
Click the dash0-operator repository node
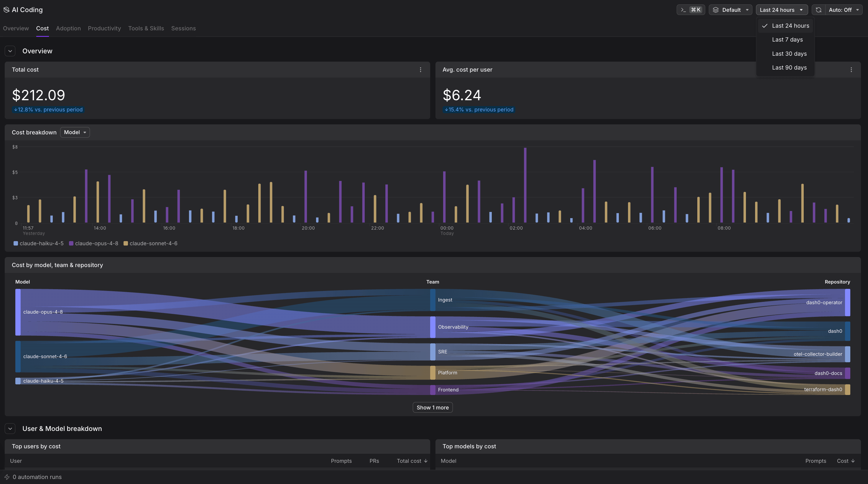tap(847, 302)
